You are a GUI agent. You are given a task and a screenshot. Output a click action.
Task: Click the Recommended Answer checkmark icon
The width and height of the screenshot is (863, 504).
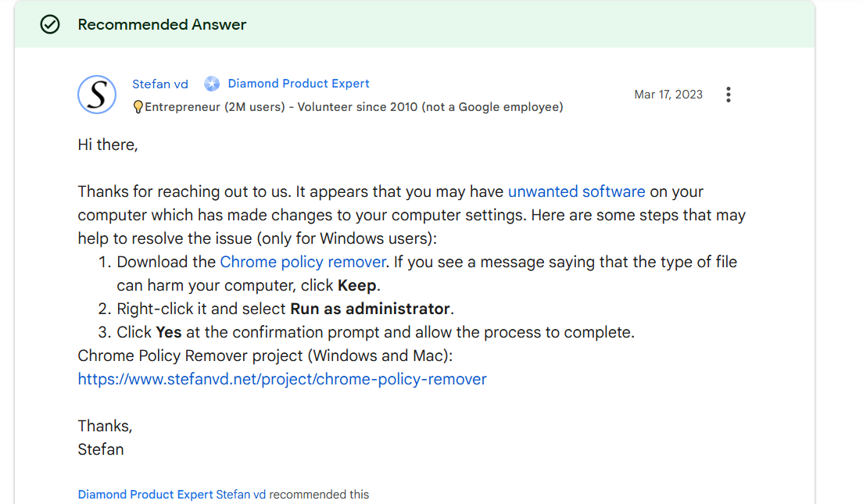pyautogui.click(x=50, y=24)
